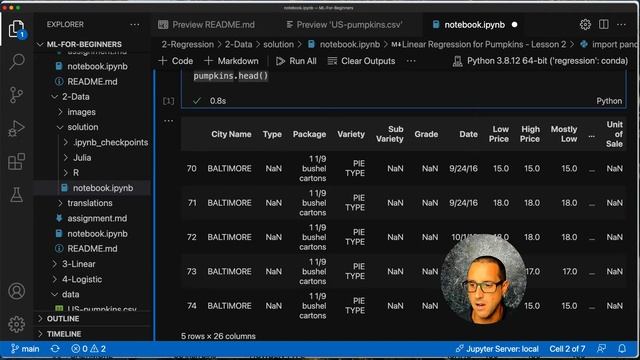Click 5 rows × 26 columns text
Screen dimensions: 640x360
[x=218, y=336]
